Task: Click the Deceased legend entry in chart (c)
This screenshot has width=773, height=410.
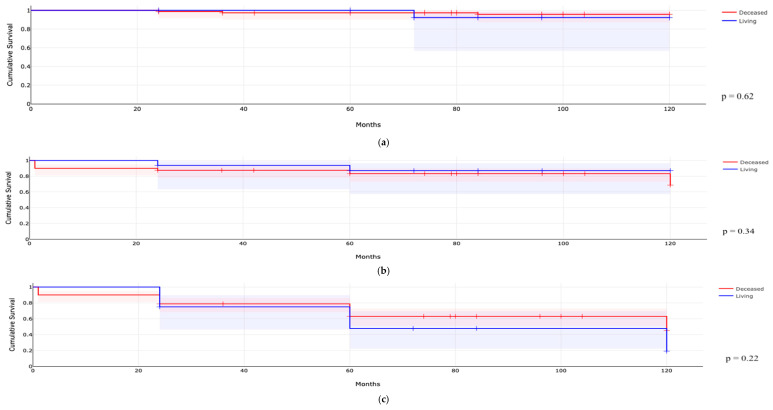Action: (x=741, y=289)
